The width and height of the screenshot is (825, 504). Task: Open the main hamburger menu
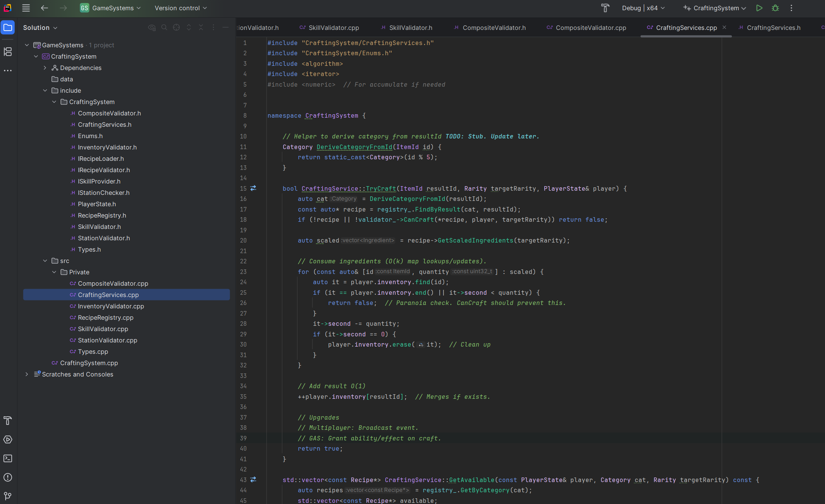click(x=26, y=8)
